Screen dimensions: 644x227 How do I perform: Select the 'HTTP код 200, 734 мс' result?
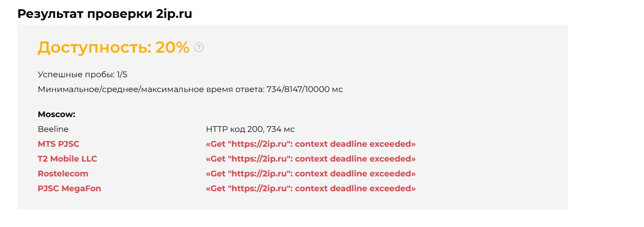251,129
